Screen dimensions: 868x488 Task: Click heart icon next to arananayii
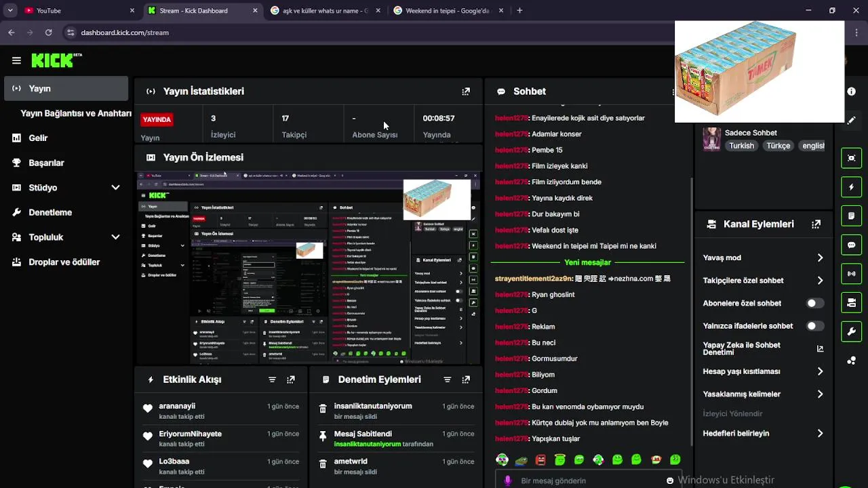tap(147, 408)
